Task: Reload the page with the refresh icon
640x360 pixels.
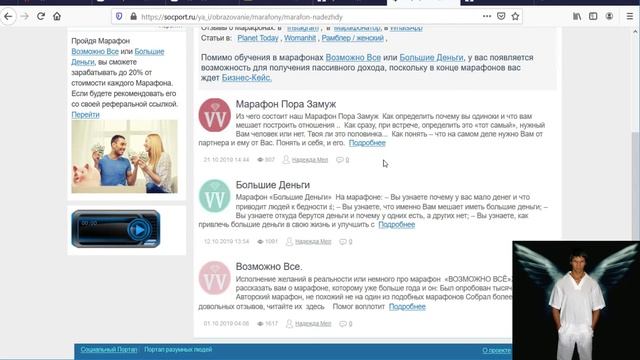Action: pyautogui.click(x=41, y=16)
